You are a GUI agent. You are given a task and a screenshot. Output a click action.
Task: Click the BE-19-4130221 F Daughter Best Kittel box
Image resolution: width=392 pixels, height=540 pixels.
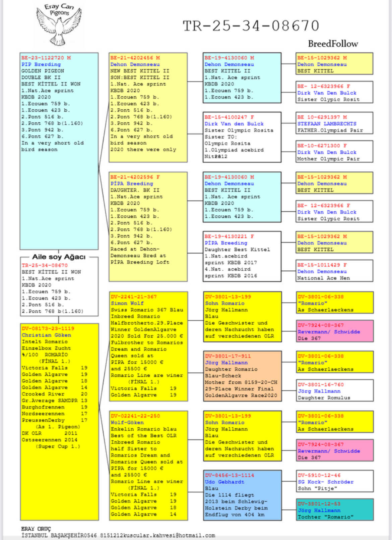coord(242,256)
